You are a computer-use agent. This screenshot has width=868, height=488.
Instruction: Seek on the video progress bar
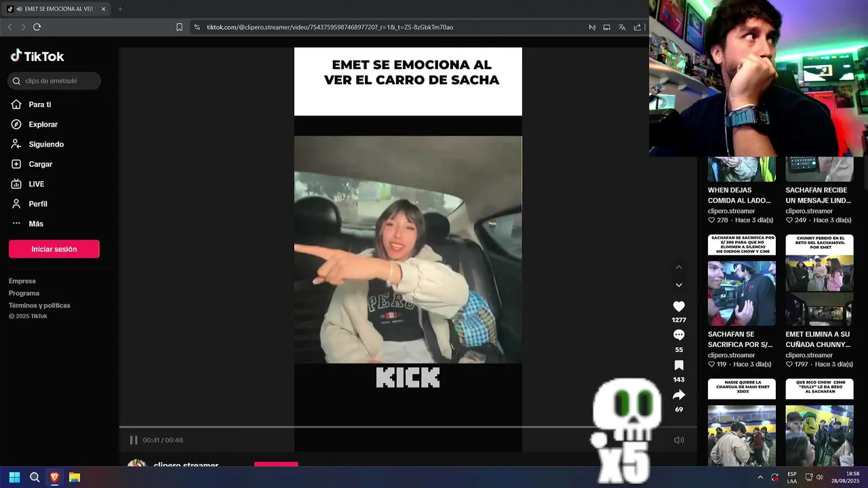point(408,427)
